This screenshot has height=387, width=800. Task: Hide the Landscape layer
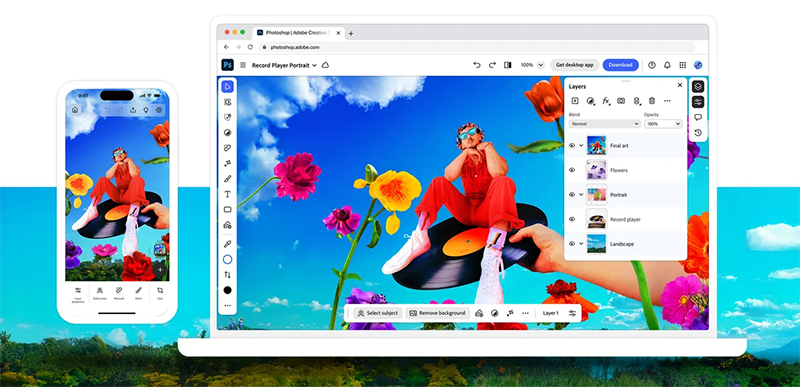click(572, 243)
